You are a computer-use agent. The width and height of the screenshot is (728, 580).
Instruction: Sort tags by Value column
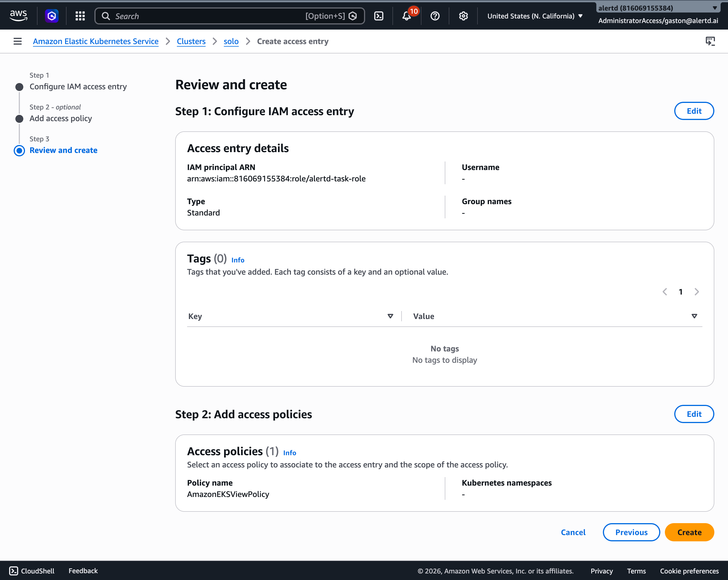(x=694, y=316)
